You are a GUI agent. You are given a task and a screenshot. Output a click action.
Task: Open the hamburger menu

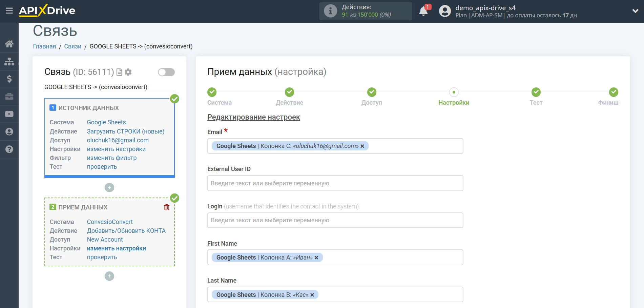pos(9,11)
